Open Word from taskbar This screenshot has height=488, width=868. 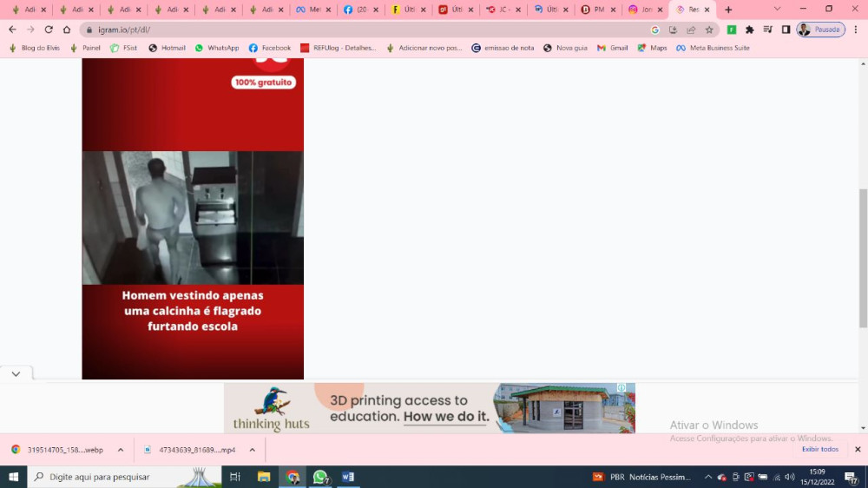348,477
